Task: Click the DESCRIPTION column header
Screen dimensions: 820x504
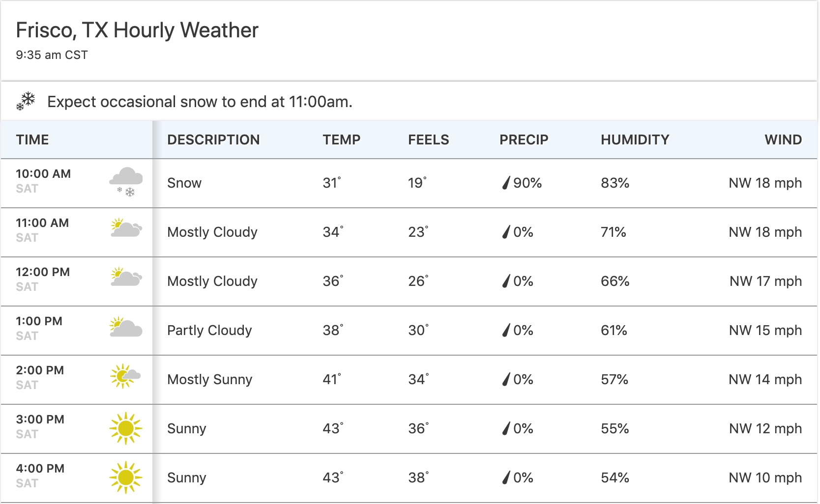Action: tap(213, 140)
